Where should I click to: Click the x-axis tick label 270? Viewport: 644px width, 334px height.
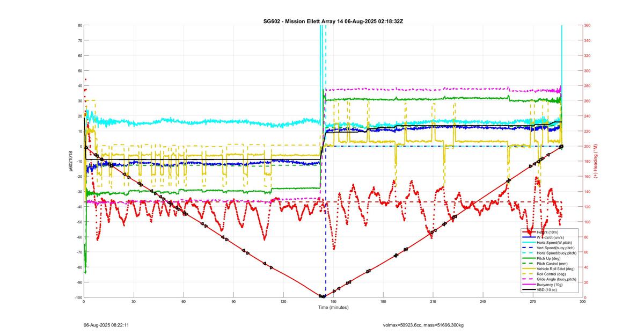pyautogui.click(x=533, y=301)
